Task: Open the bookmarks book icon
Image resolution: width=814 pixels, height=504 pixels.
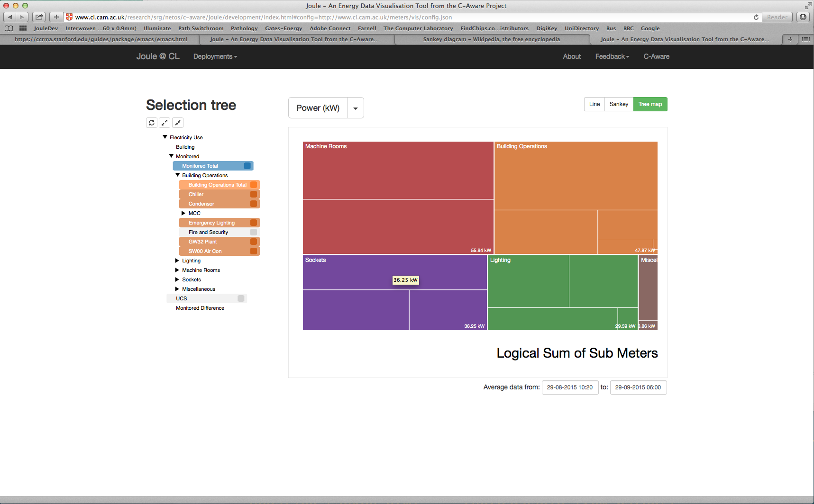Action: click(x=9, y=28)
